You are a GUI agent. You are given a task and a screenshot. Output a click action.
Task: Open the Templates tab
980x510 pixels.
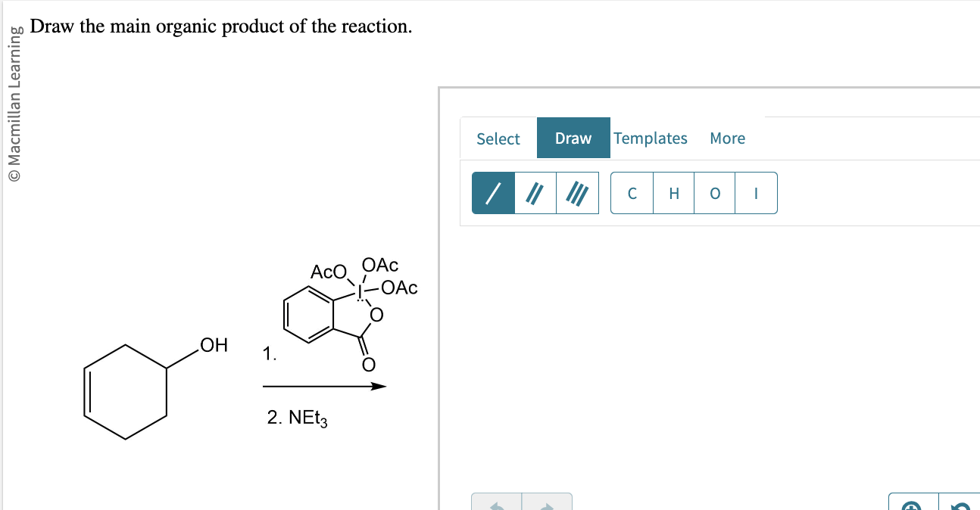(x=651, y=138)
